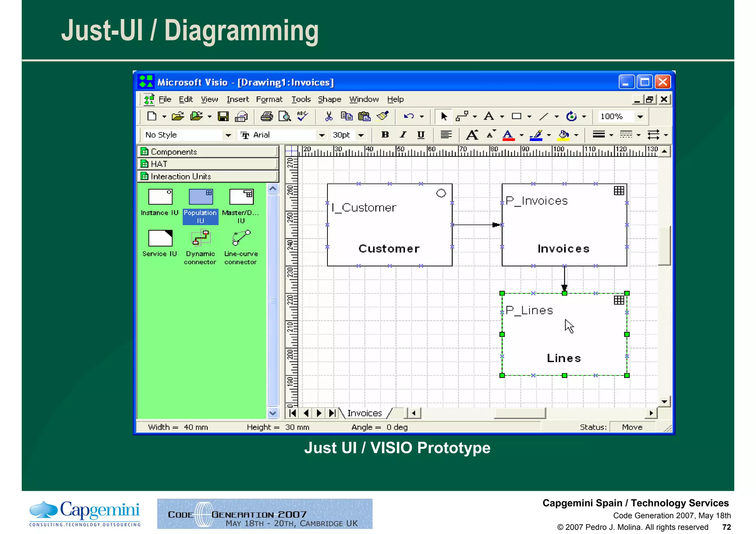Select the Format Painter icon
Viewport: 756px width, 534px height.
pyautogui.click(x=382, y=116)
